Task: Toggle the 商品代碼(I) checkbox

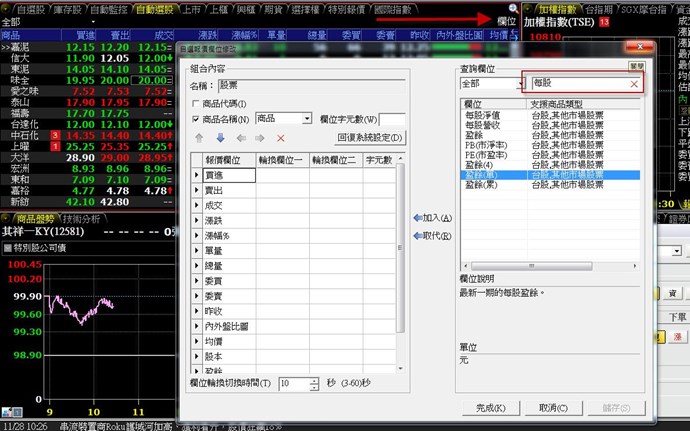Action: [x=196, y=103]
